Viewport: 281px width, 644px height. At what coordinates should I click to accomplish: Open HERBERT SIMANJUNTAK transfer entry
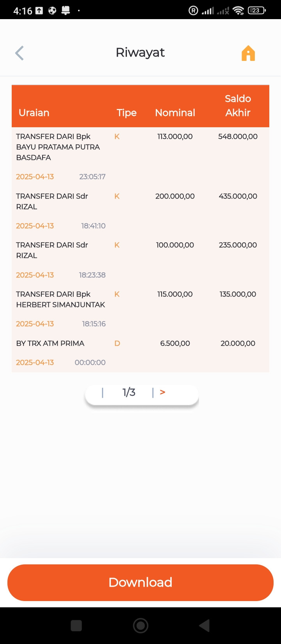point(140,309)
